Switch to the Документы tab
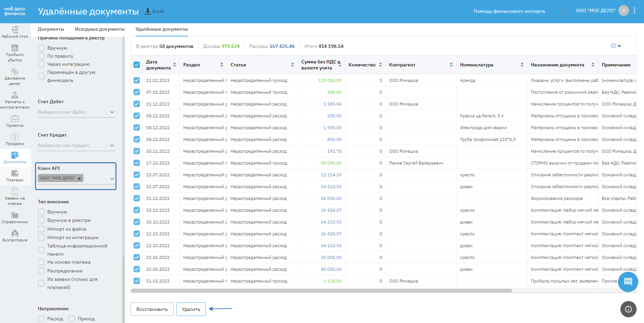The height and width of the screenshot is (323, 644). tap(51, 29)
